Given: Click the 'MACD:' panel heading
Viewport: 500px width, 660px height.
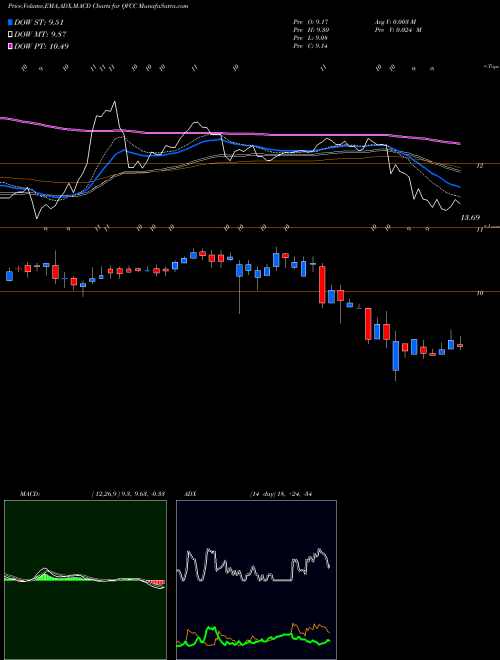Looking at the screenshot, I should pyautogui.click(x=30, y=494).
